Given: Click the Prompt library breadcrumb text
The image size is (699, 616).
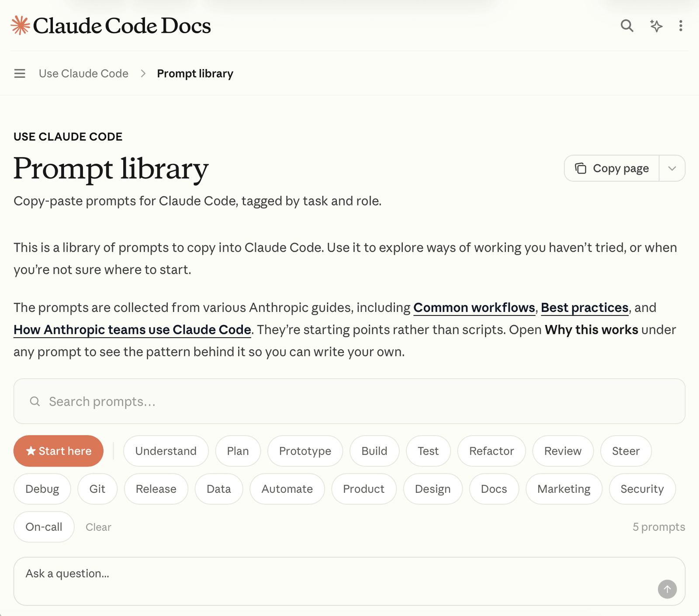Looking at the screenshot, I should (195, 73).
